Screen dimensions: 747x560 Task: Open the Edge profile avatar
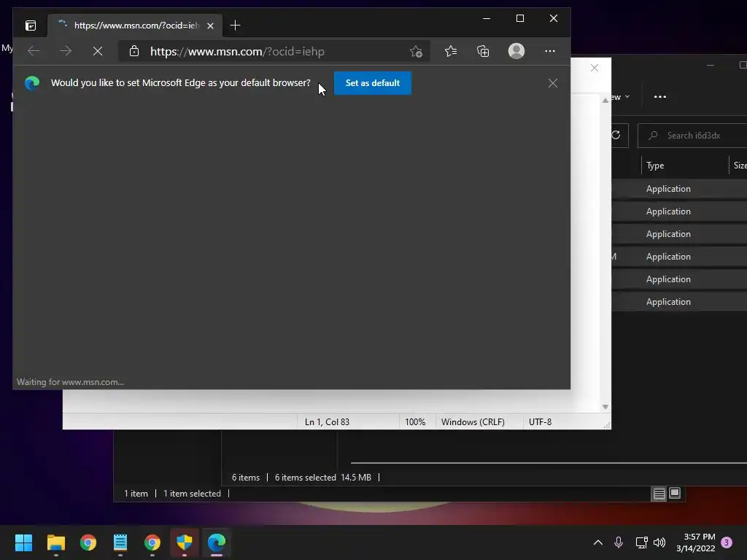pos(516,51)
